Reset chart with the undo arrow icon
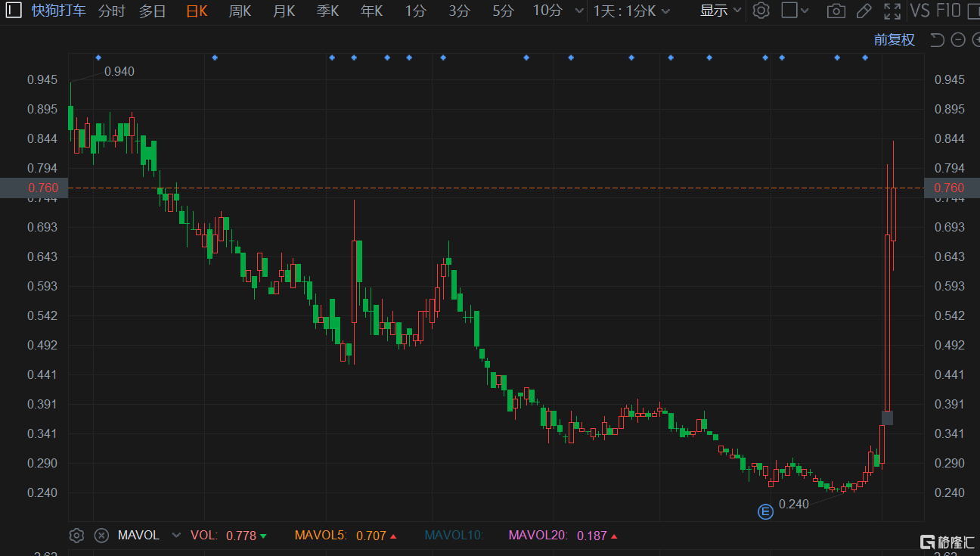980x556 pixels. [937, 40]
